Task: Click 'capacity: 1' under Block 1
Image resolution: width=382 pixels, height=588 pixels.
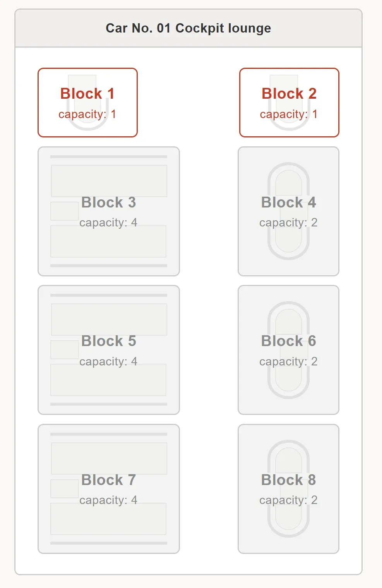Action: (87, 114)
